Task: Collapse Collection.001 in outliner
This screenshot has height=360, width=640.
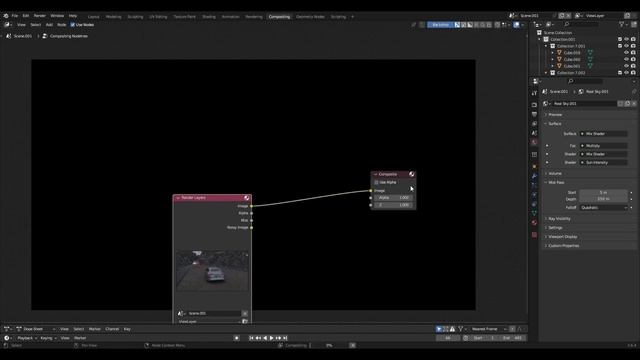Action: [540, 40]
